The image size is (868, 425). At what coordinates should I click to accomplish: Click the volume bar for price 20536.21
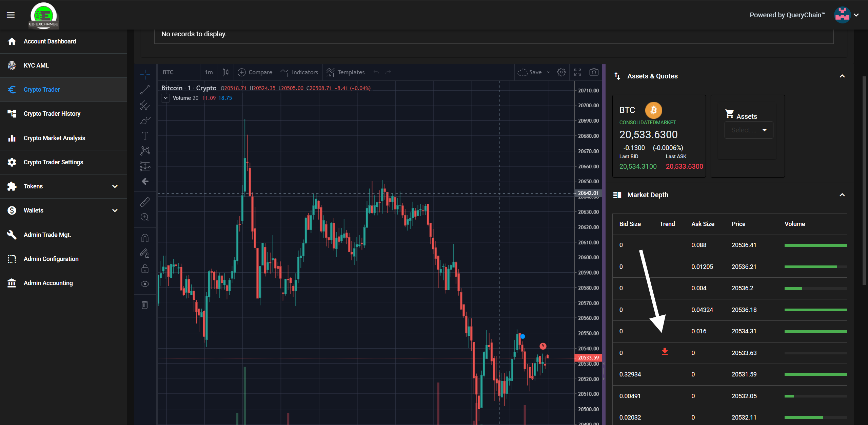815,267
